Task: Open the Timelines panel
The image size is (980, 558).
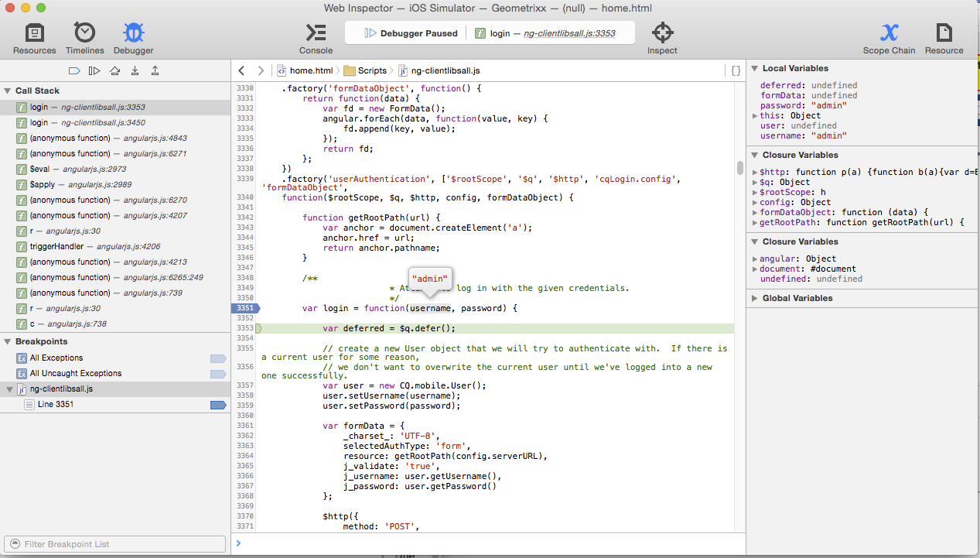Action: 84,38
